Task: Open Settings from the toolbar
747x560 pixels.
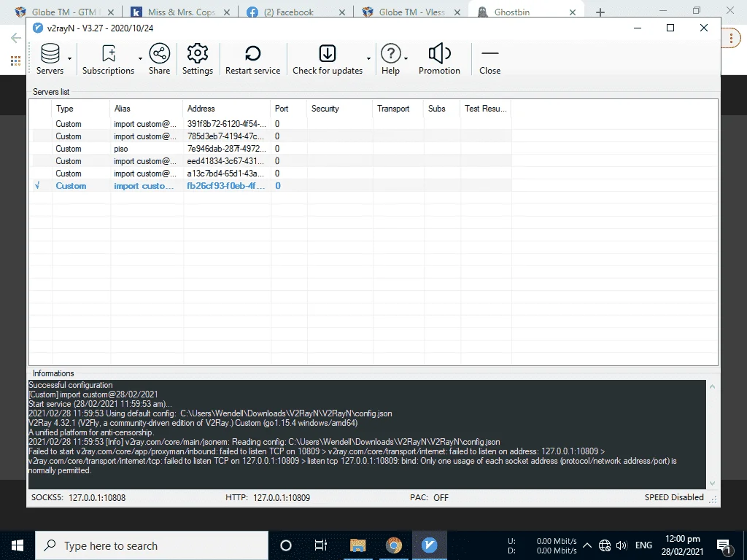Action: pyautogui.click(x=197, y=58)
